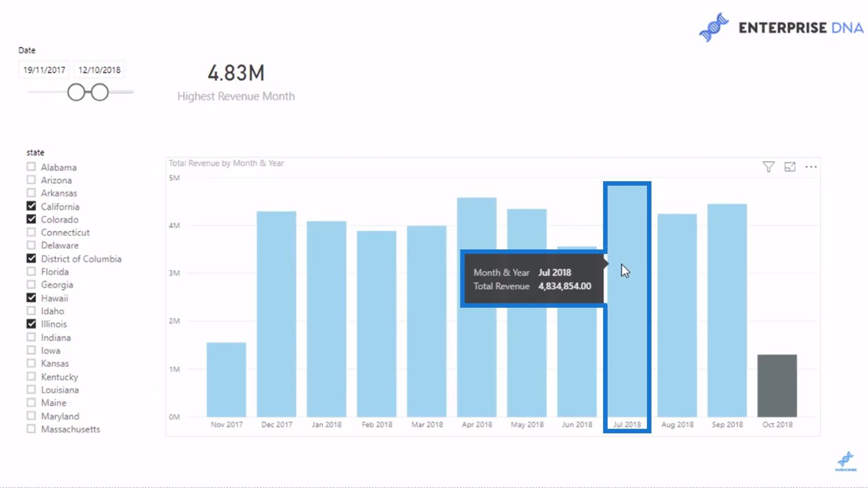Select the Dec 2017 bar

(276, 314)
